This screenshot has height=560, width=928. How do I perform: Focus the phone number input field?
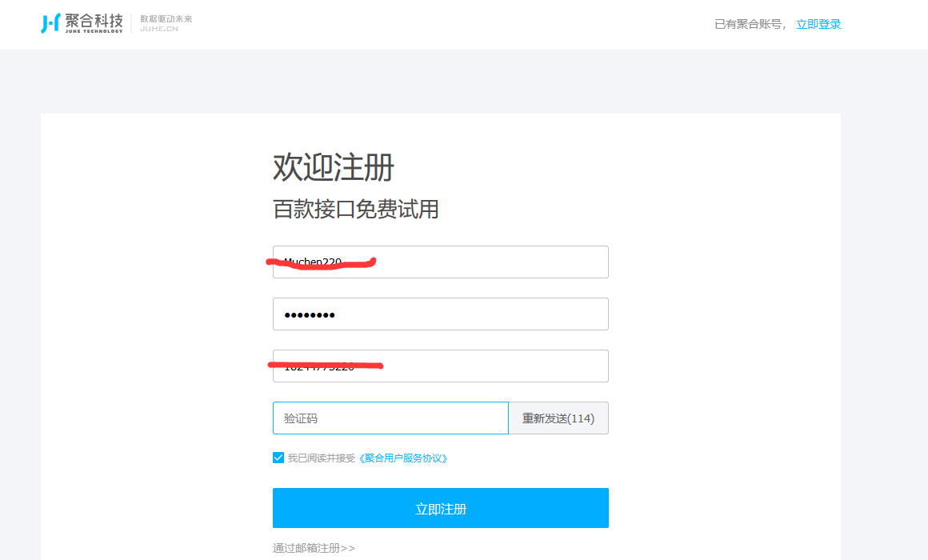[x=440, y=366]
